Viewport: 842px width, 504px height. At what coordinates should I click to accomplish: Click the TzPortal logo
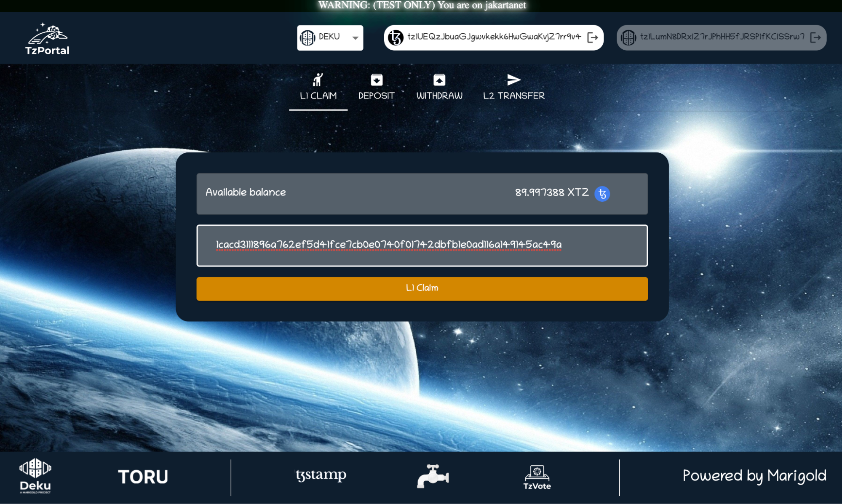[x=47, y=39]
